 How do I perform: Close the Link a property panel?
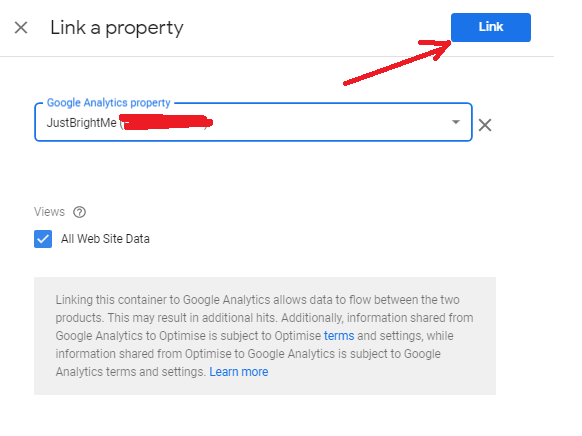pos(21,27)
